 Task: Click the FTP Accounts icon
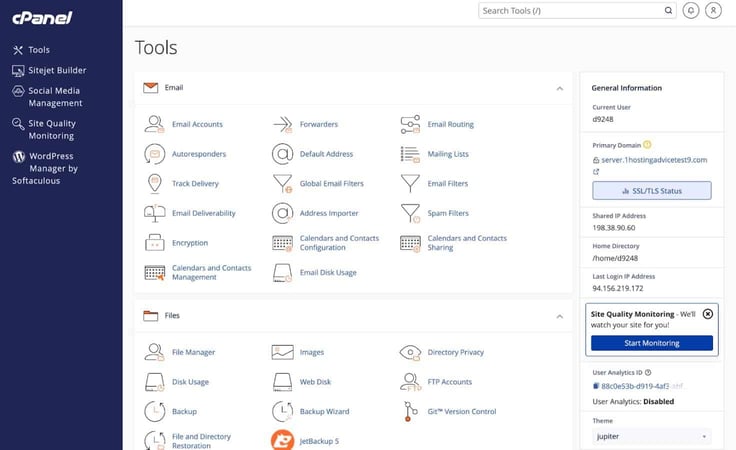[410, 382]
